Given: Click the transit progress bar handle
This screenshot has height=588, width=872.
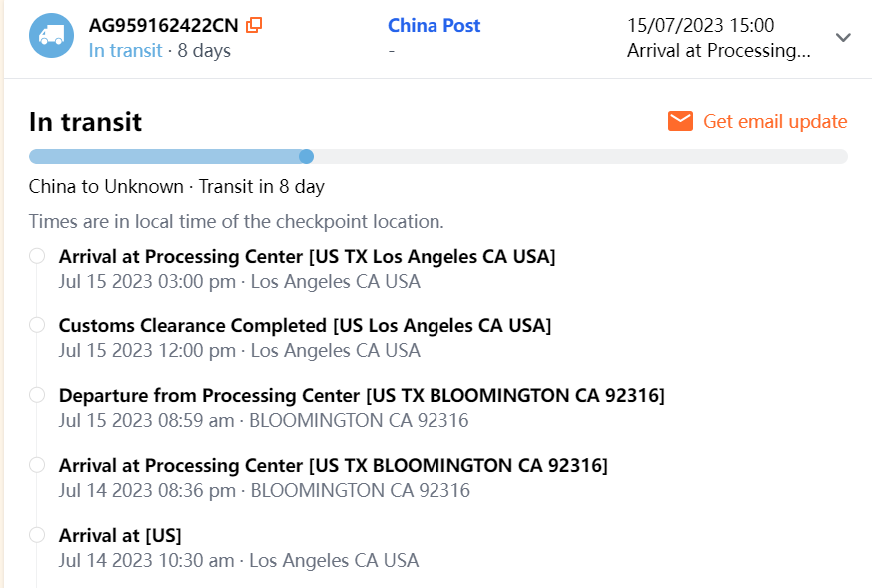Looking at the screenshot, I should click(x=307, y=156).
